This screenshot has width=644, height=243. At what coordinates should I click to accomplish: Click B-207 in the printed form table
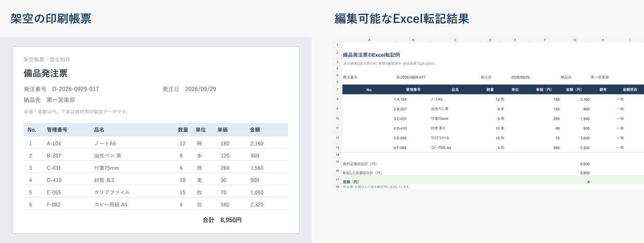(x=55, y=156)
